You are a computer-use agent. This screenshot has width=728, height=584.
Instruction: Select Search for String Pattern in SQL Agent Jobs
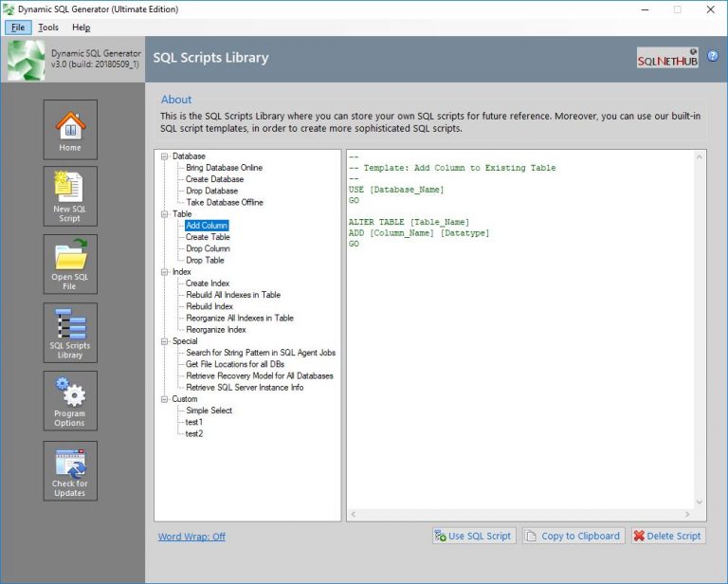pos(261,353)
